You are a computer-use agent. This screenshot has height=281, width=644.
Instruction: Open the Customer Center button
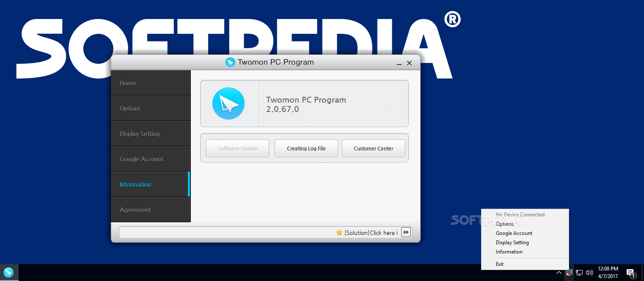coord(374,148)
